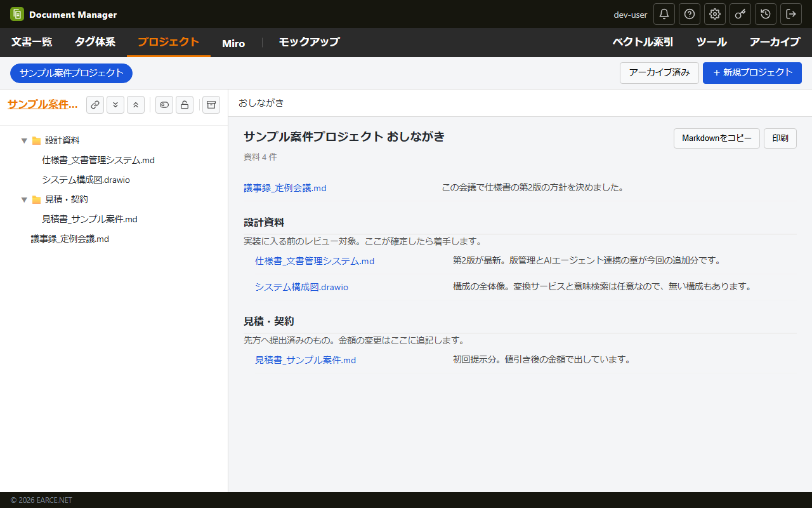Open the ツール menu
The height and width of the screenshot is (508, 812).
[712, 43]
